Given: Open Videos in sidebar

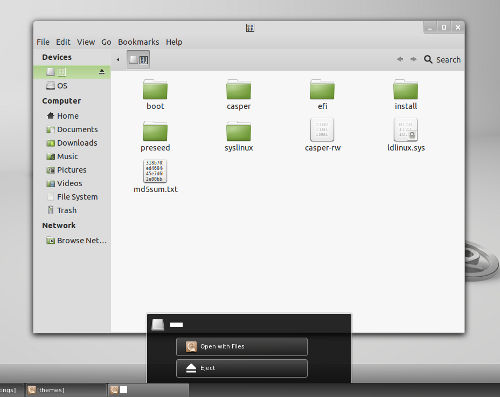Looking at the screenshot, I should (72, 183).
